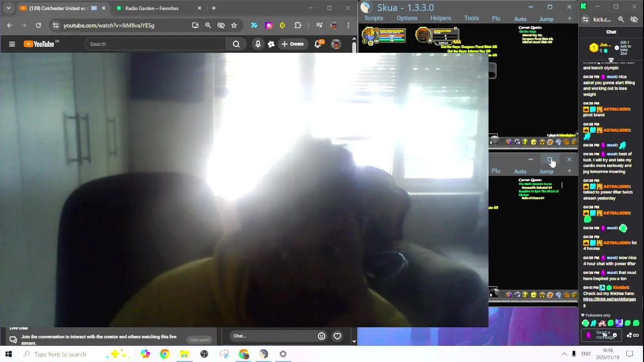Open the YouTube account avatar menu
644x362 pixels.
pyautogui.click(x=336, y=44)
